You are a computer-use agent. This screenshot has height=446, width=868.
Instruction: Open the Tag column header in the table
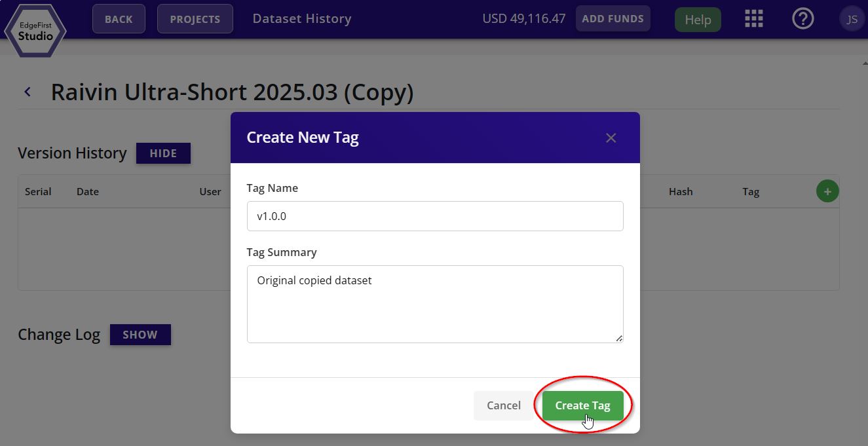(750, 191)
